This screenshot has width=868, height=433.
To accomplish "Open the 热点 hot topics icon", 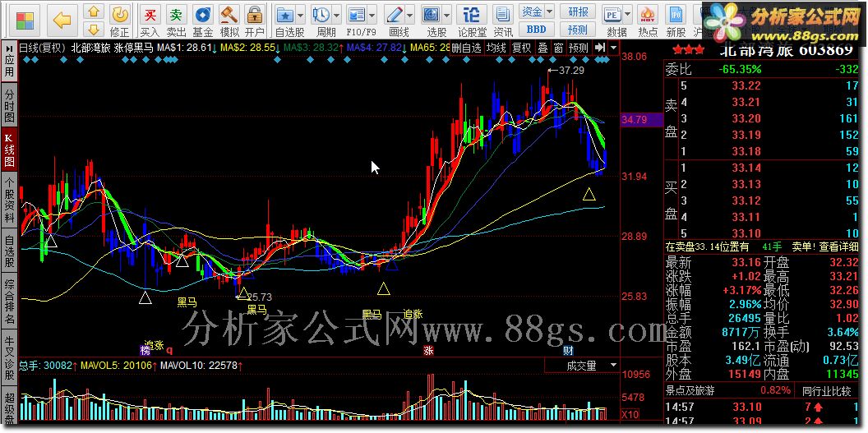I will click(x=648, y=21).
